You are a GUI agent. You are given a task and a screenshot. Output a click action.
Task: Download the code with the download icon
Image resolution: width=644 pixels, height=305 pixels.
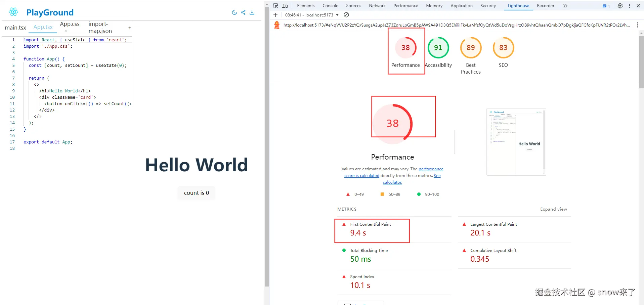click(x=252, y=12)
